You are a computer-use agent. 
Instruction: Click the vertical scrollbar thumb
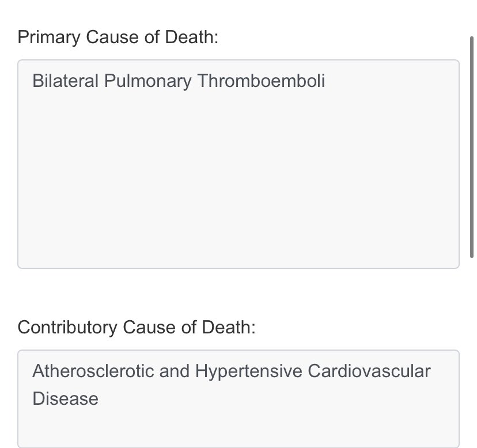coord(472,147)
